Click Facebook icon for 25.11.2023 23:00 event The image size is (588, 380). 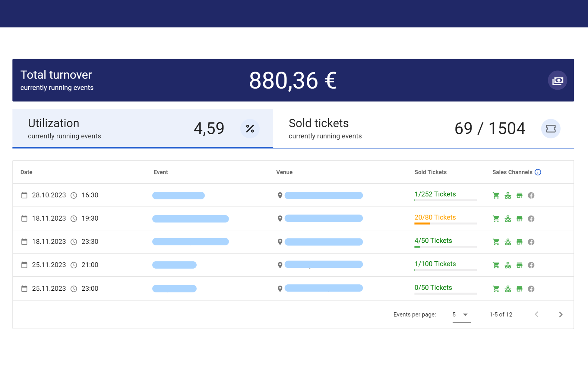pos(531,289)
